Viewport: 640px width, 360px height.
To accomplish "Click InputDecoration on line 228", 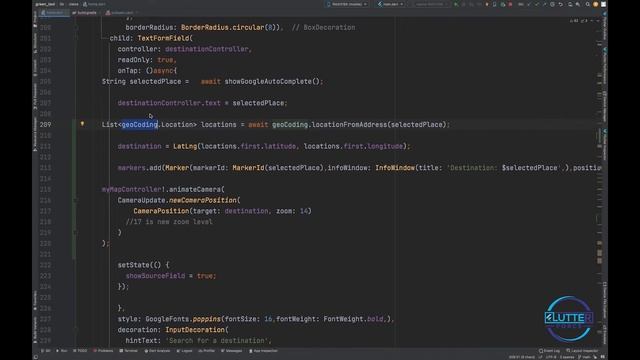I will pyautogui.click(x=195, y=330).
